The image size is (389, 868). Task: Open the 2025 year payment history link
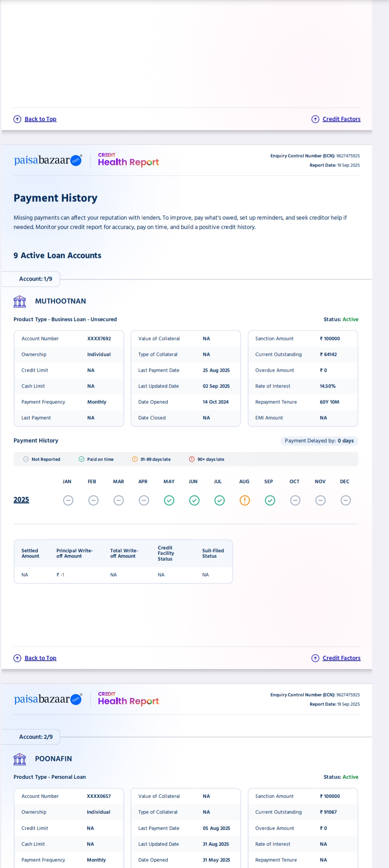tap(21, 499)
